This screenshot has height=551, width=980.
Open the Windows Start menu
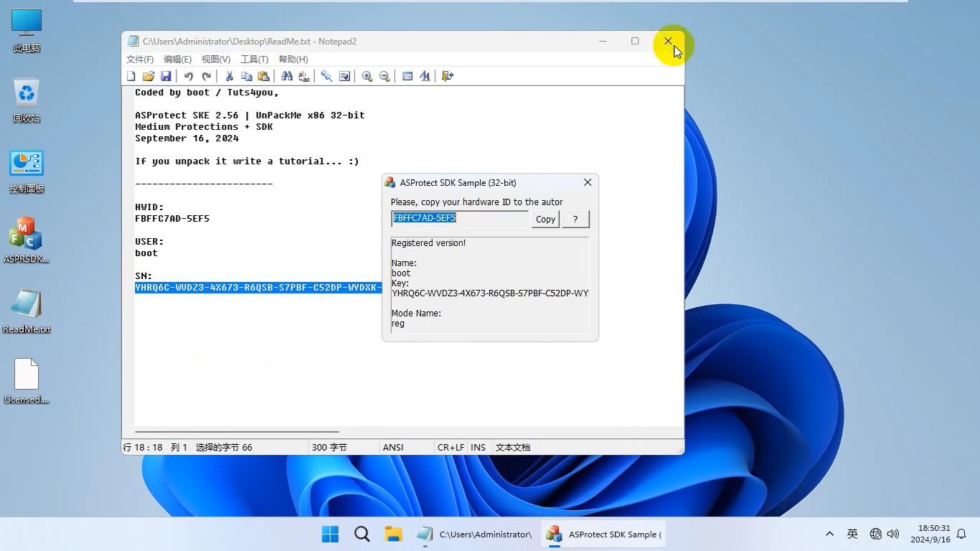click(330, 534)
